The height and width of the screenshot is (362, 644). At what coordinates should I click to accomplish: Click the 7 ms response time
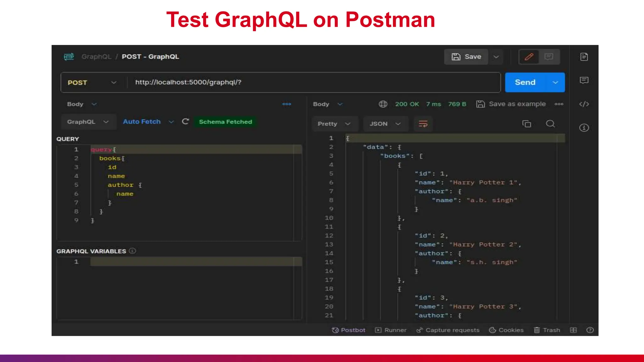click(433, 104)
